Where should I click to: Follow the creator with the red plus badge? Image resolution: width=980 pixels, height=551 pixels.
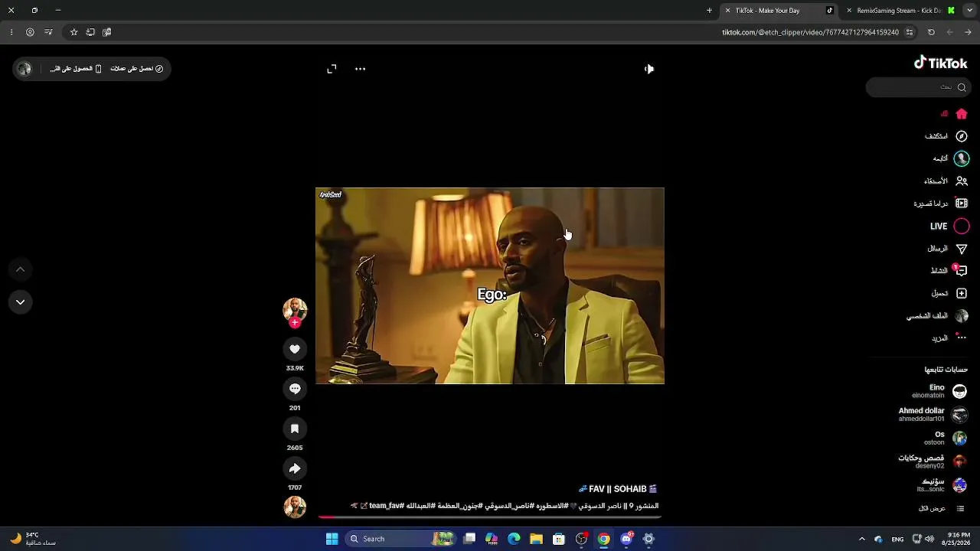pos(295,323)
